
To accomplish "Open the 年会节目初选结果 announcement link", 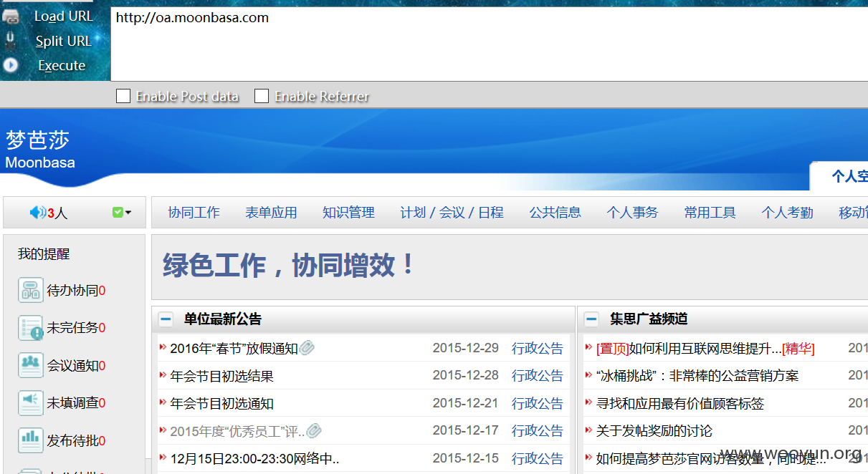I will coord(221,376).
